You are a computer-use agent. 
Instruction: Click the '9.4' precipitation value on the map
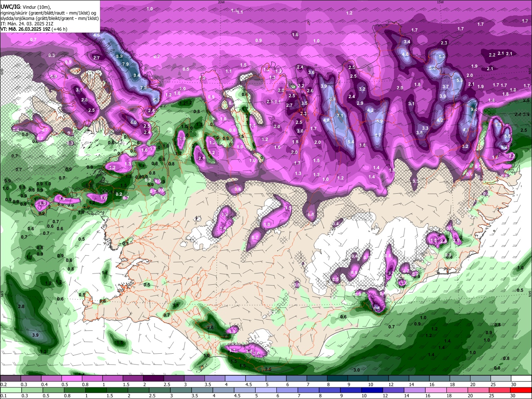click(473, 110)
